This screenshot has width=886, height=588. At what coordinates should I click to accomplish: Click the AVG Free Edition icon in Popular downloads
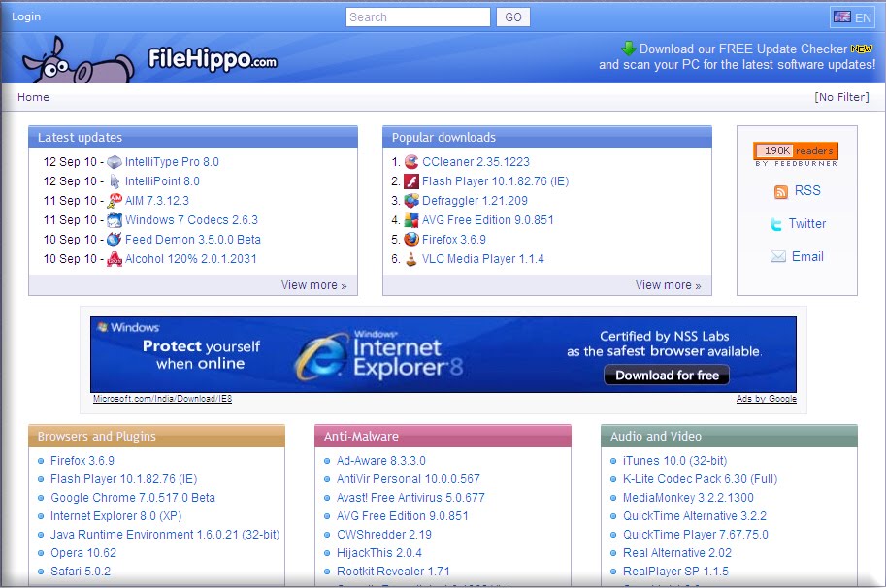411,219
